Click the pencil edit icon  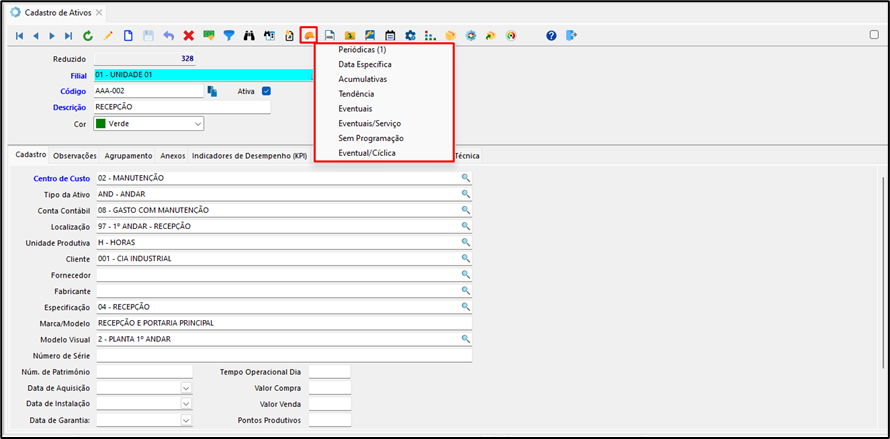(108, 35)
